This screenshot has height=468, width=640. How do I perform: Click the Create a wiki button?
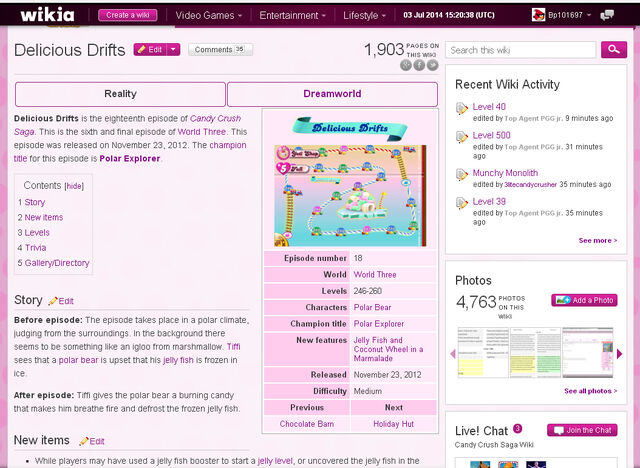128,15
